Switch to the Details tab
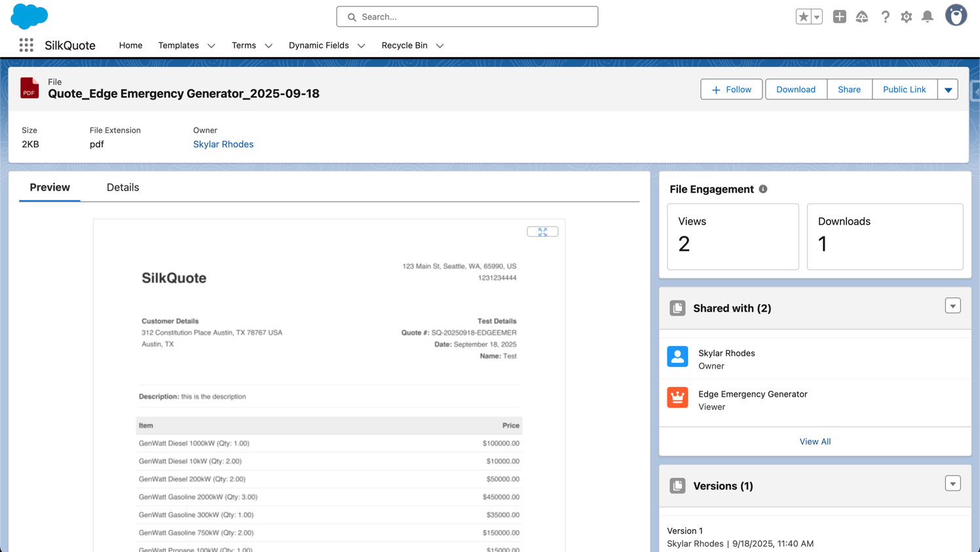The image size is (980, 552). (122, 187)
